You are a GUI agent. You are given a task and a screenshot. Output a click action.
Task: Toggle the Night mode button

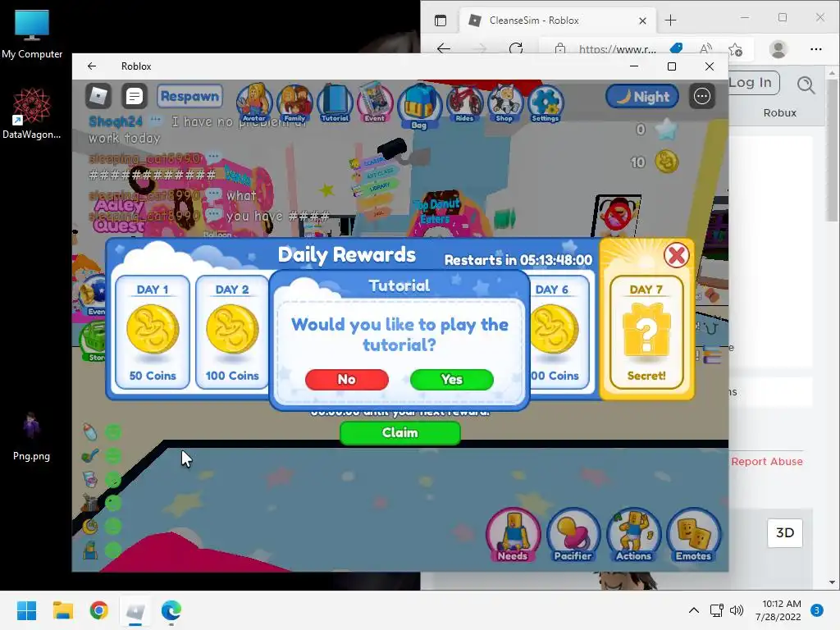(x=642, y=97)
